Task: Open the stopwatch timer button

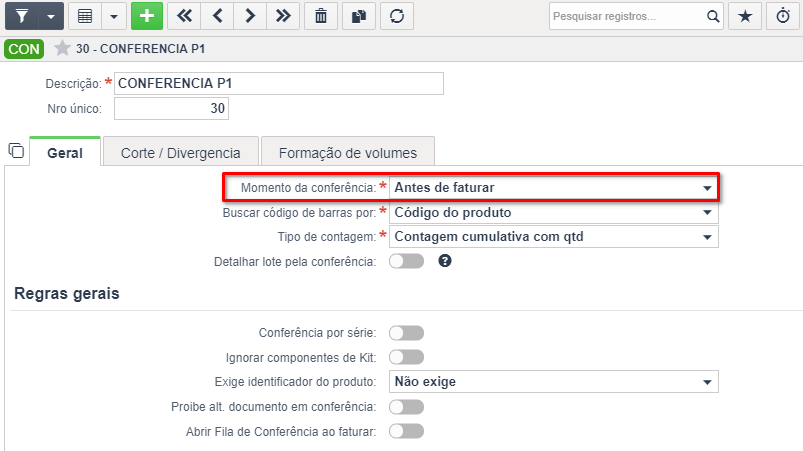Action: (783, 16)
